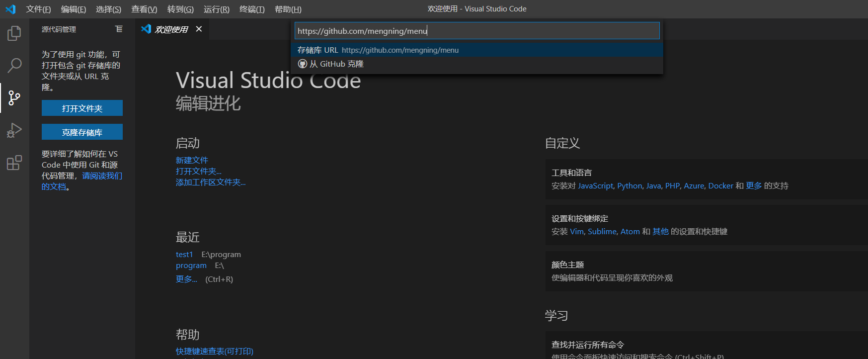This screenshot has height=359, width=868.
Task: Open the 终端(T) menu
Action: (252, 9)
